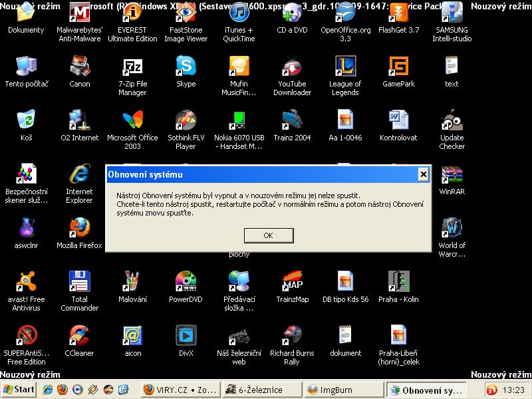Image resolution: width=532 pixels, height=399 pixels.
Task: Select the Malování paint icon
Action: click(132, 281)
